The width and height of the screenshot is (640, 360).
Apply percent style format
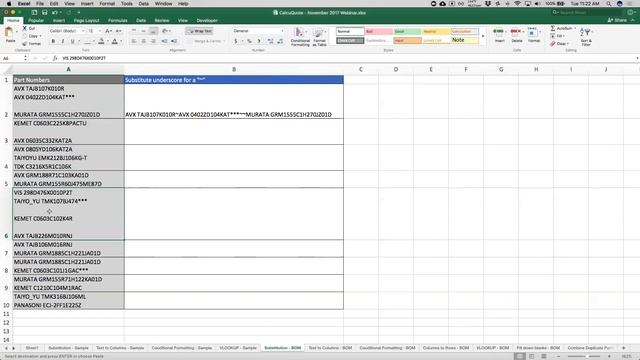click(x=249, y=41)
